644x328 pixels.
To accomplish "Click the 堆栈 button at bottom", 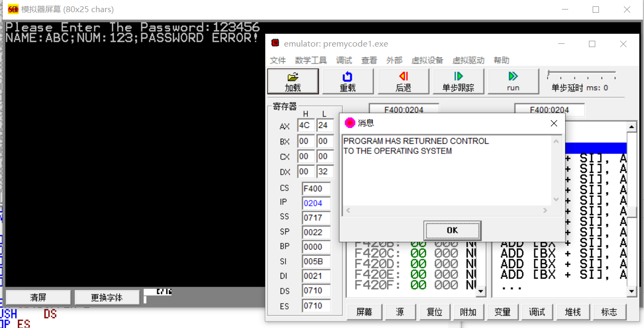I will [x=573, y=312].
